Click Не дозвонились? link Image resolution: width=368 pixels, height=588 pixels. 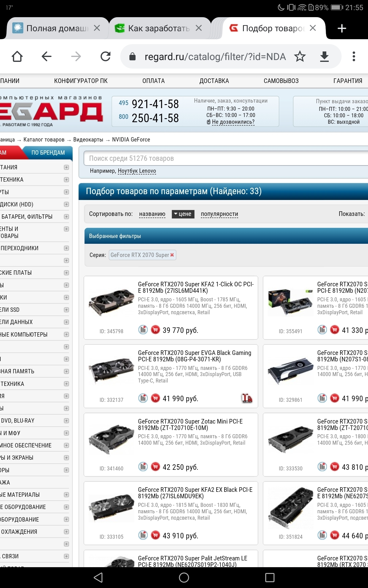coord(233,122)
